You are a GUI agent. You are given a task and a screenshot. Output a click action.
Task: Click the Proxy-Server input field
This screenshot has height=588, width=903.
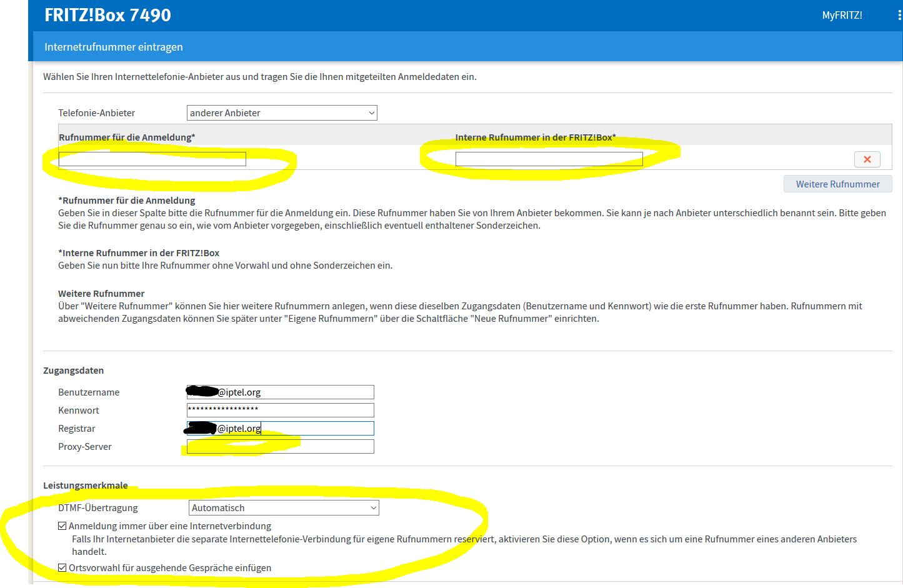click(x=281, y=446)
